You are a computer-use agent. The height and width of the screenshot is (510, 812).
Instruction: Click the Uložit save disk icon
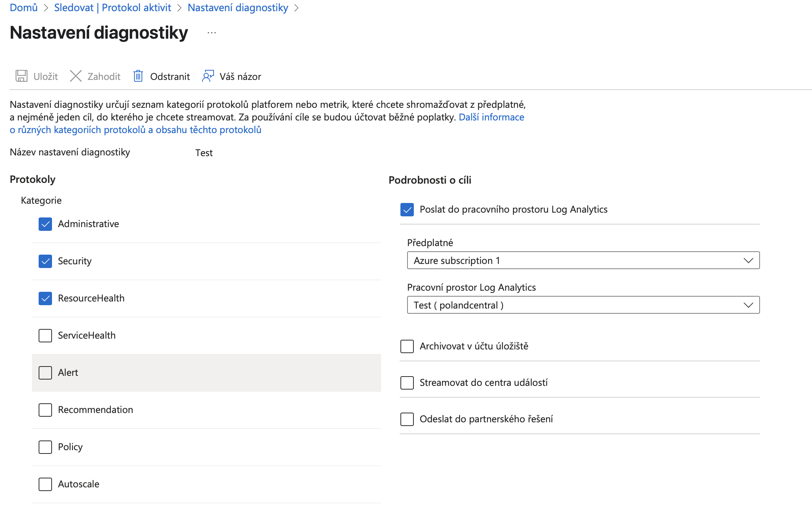[21, 76]
